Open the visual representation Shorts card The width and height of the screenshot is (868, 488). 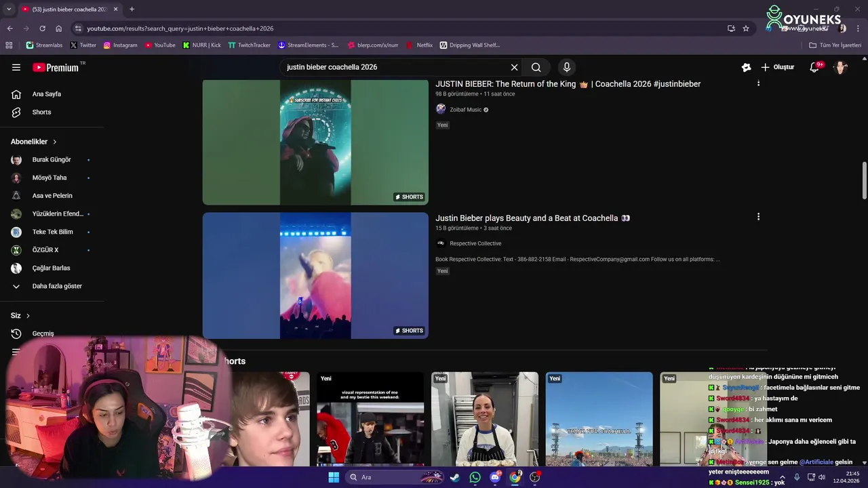tap(370, 419)
